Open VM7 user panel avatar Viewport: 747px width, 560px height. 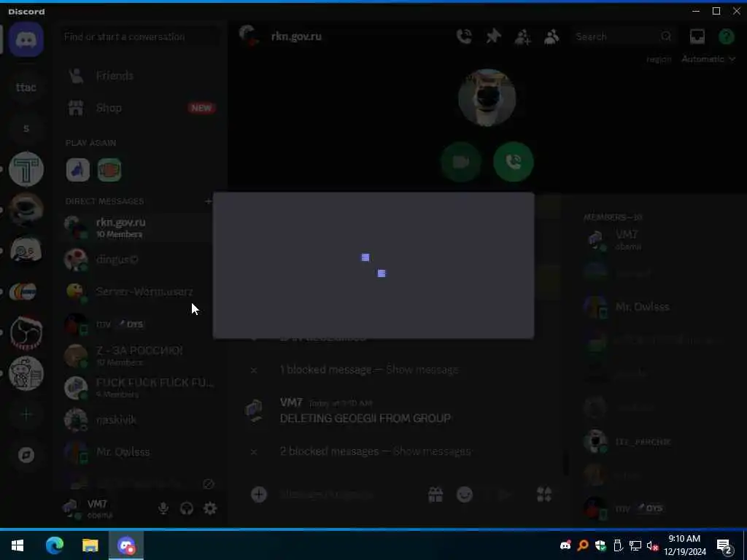click(72, 508)
